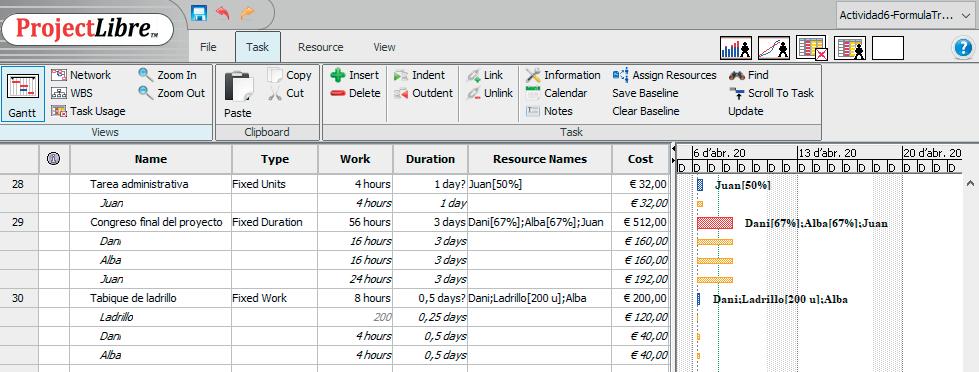
Task: Open the Actividad6-FormulaTr project dropdown
Action: pyautogui.click(x=905, y=14)
